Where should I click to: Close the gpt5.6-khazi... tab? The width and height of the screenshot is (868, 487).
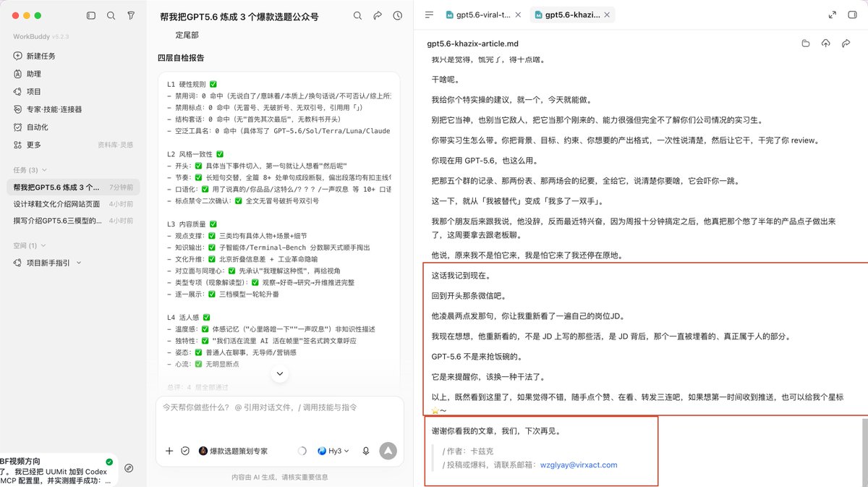[x=606, y=14]
